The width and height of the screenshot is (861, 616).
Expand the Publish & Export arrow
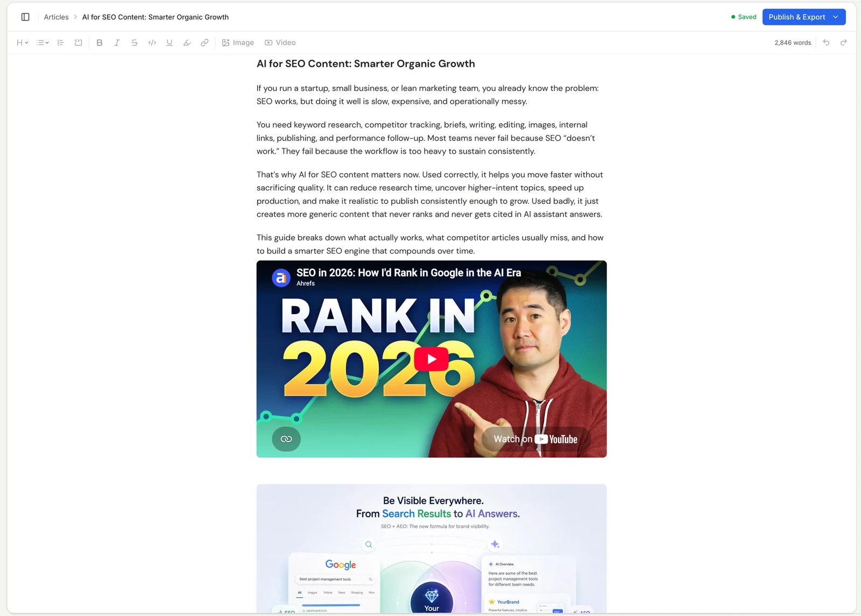pyautogui.click(x=836, y=17)
